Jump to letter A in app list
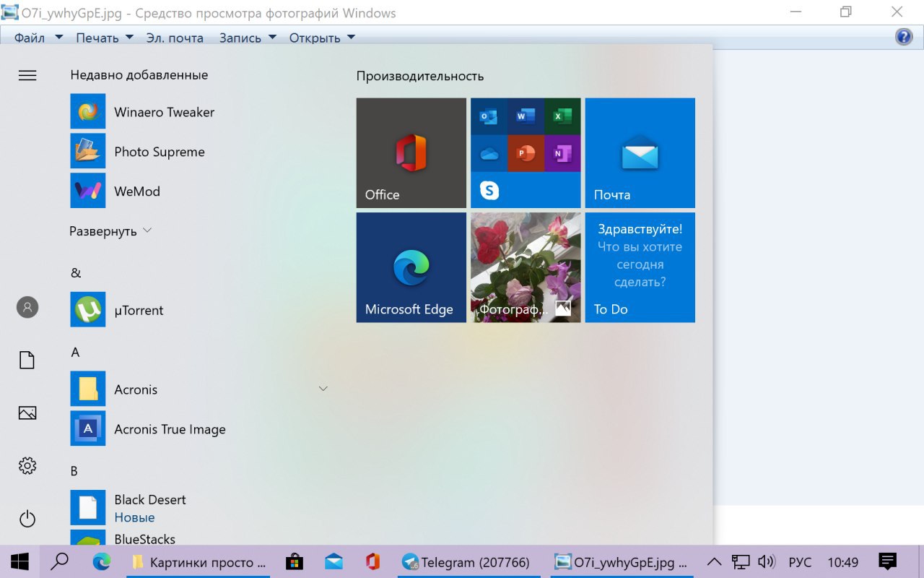 click(x=75, y=353)
